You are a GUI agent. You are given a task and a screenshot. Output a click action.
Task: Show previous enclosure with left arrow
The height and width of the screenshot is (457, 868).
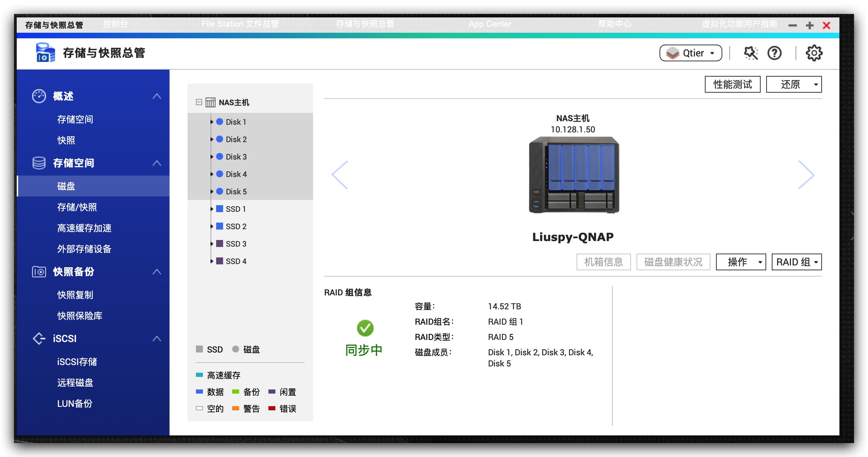pyautogui.click(x=340, y=175)
